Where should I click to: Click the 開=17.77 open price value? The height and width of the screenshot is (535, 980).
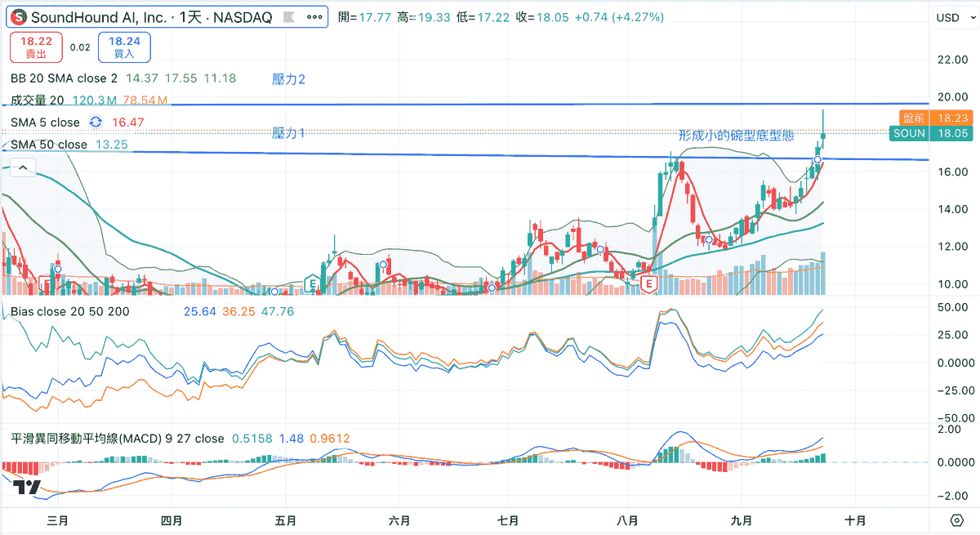(x=365, y=17)
